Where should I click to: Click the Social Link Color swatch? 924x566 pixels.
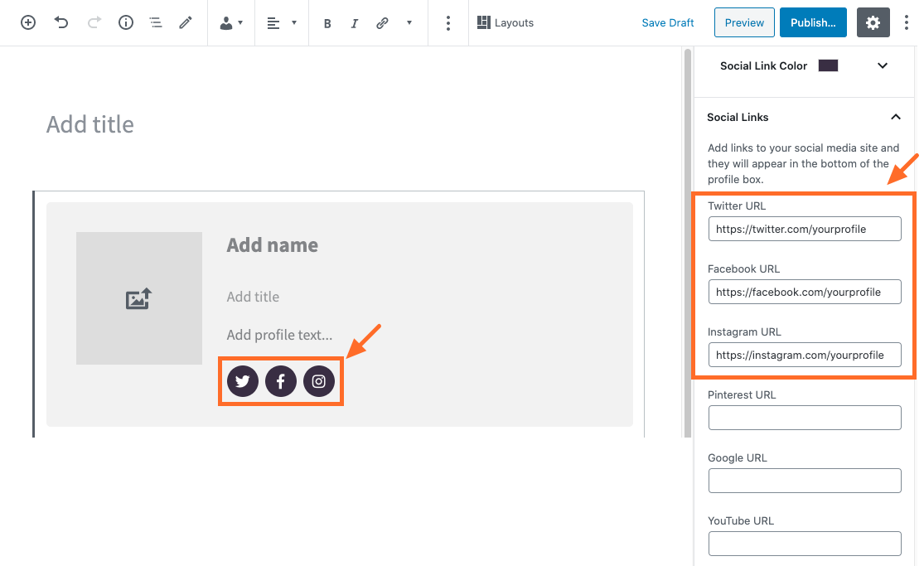[828, 65]
